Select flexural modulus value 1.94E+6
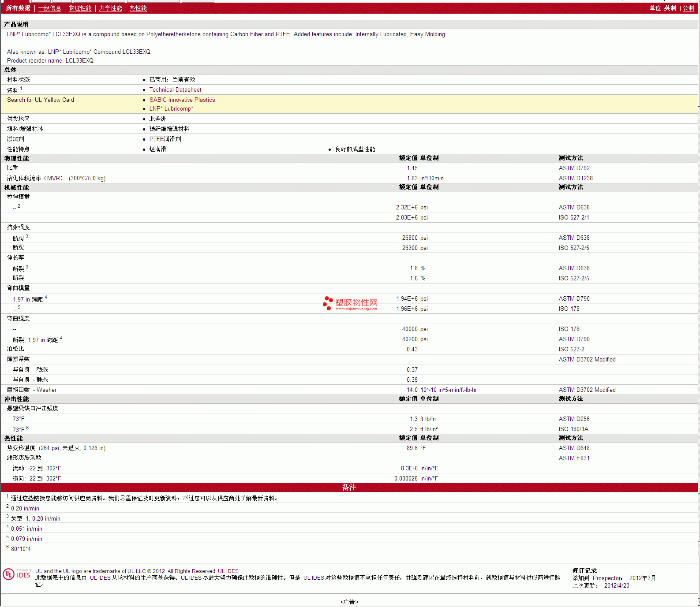Viewport: 700px width, 607px height. (407, 298)
